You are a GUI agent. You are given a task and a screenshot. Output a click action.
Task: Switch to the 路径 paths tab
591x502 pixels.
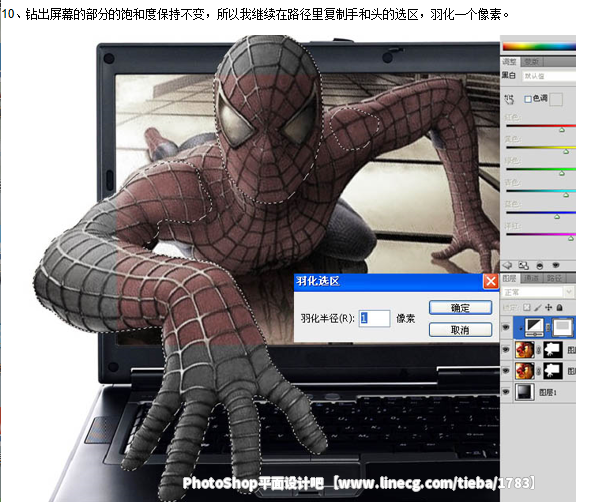tap(554, 278)
